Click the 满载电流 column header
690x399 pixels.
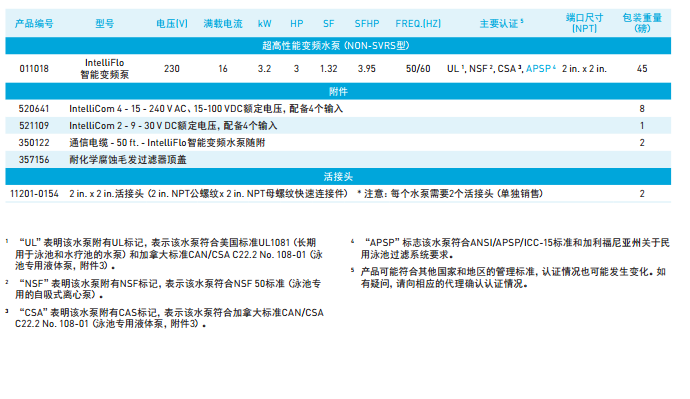tap(223, 24)
